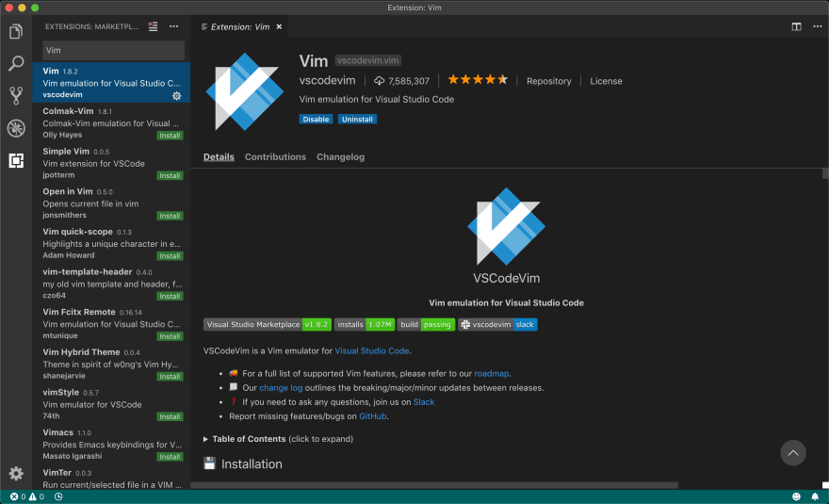Open the gear menu for Vim extension
This screenshot has height=504, width=829.
click(176, 96)
